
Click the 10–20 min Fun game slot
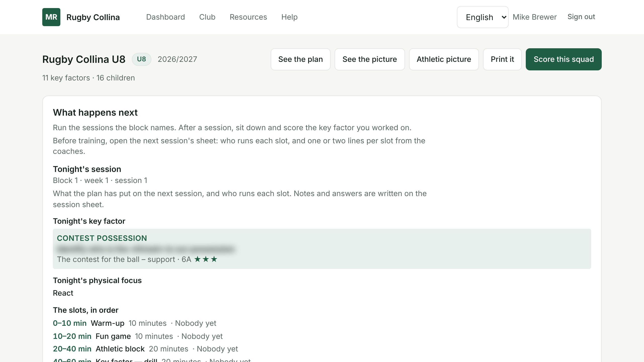tap(138, 336)
